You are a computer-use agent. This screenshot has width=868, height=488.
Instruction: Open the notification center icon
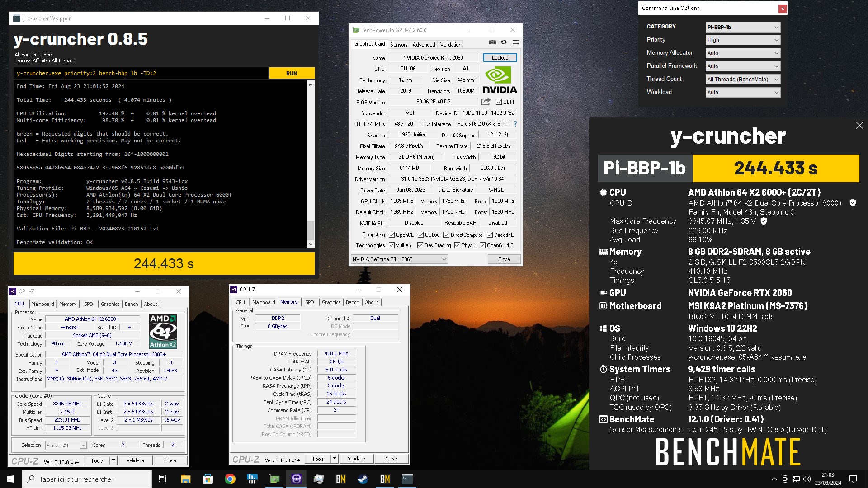pos(853,479)
